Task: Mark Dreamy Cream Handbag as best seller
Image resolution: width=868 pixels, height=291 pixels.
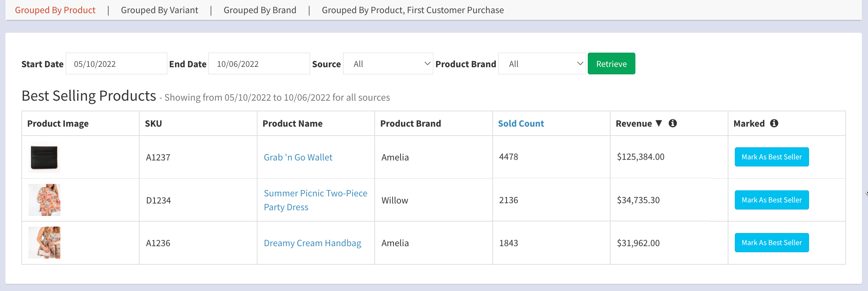Action: tap(771, 243)
